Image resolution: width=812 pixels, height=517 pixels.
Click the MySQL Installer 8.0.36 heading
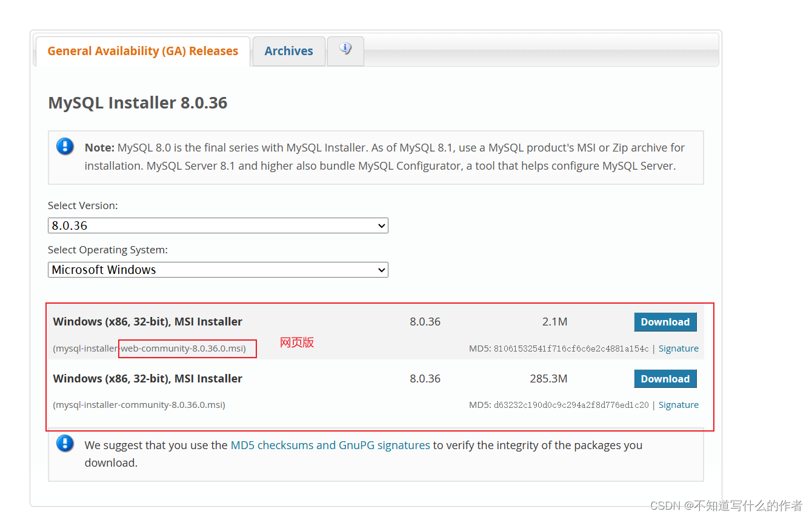pyautogui.click(x=138, y=102)
